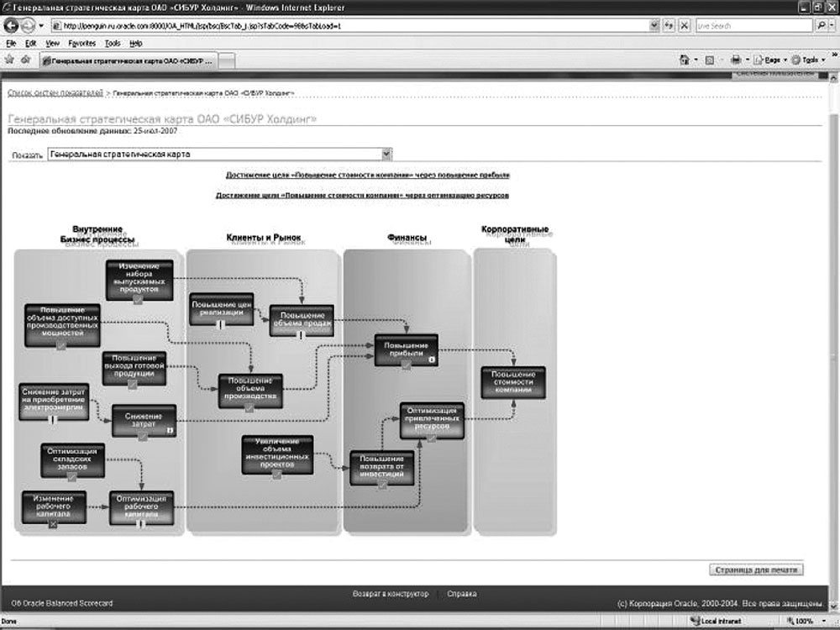Open the 100% zoom level dropdown
The width and height of the screenshot is (840, 630).
pos(825,621)
